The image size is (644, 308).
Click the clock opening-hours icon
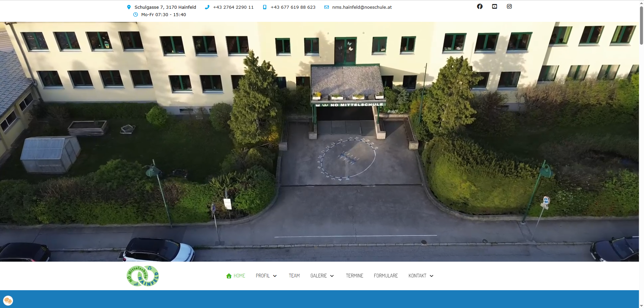click(x=136, y=14)
